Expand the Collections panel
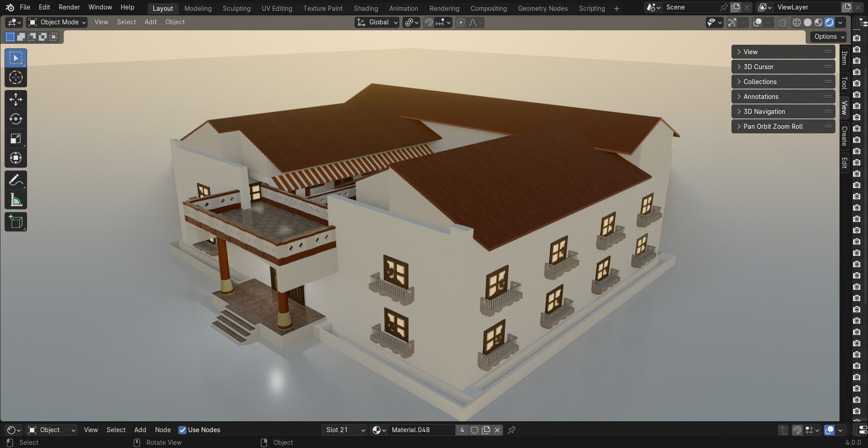 783,82
